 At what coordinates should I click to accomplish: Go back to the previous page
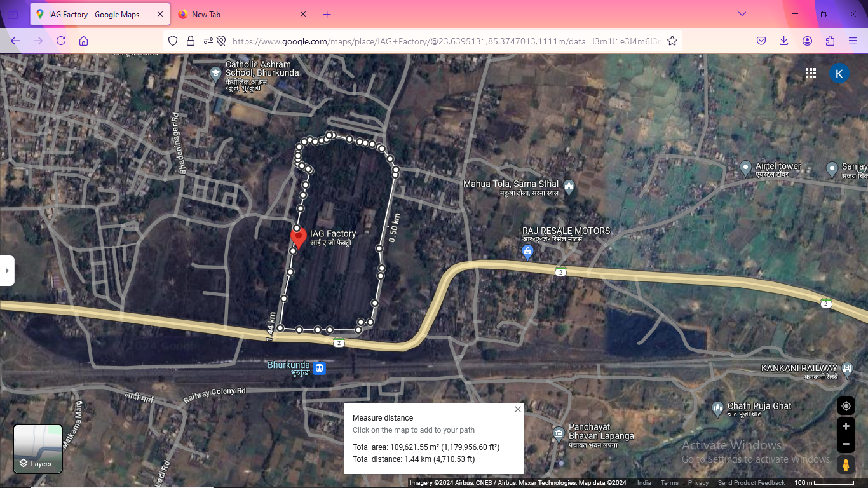coord(15,41)
